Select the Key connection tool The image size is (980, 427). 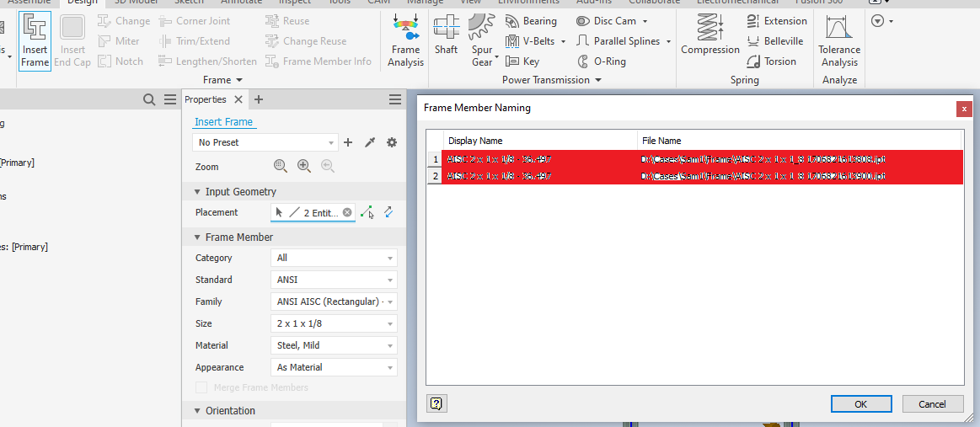pyautogui.click(x=522, y=61)
